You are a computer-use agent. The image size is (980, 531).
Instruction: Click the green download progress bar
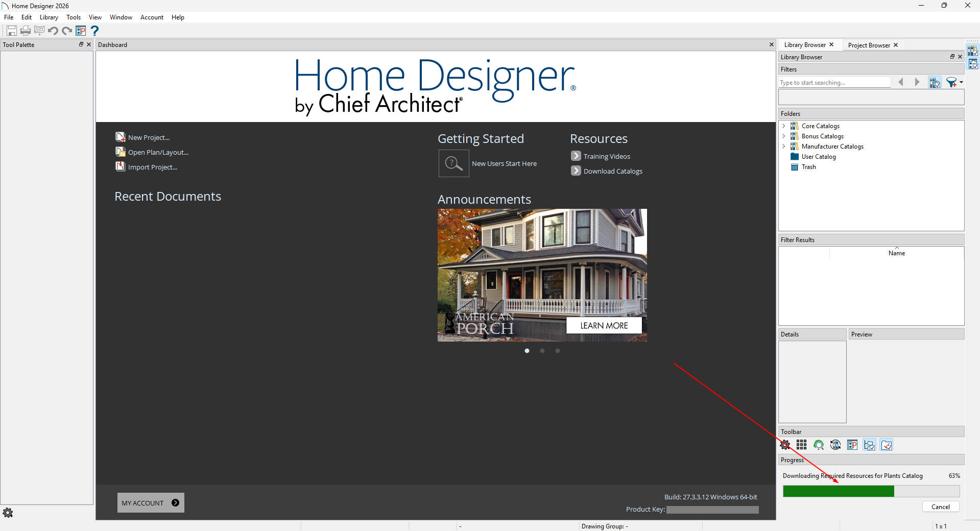pos(871,491)
